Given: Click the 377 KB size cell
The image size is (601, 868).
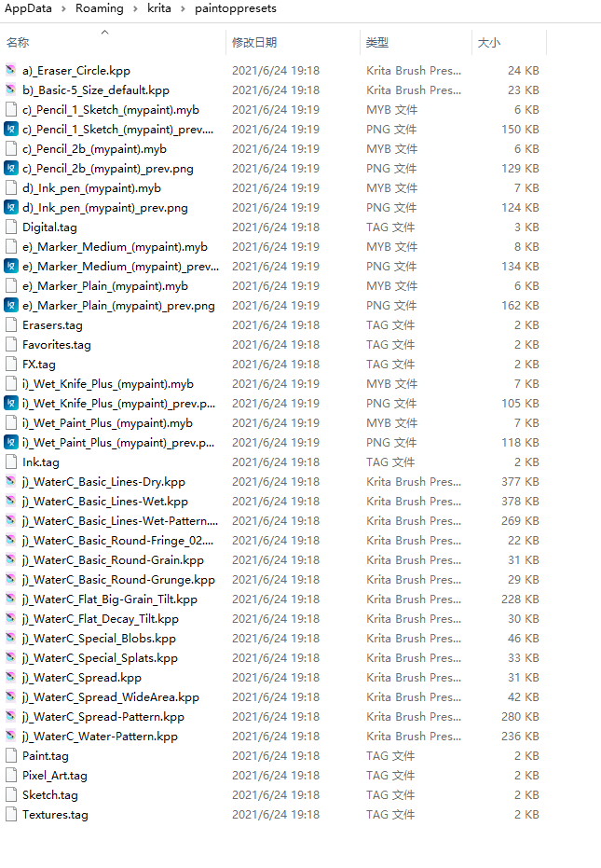Looking at the screenshot, I should pyautogui.click(x=520, y=482).
